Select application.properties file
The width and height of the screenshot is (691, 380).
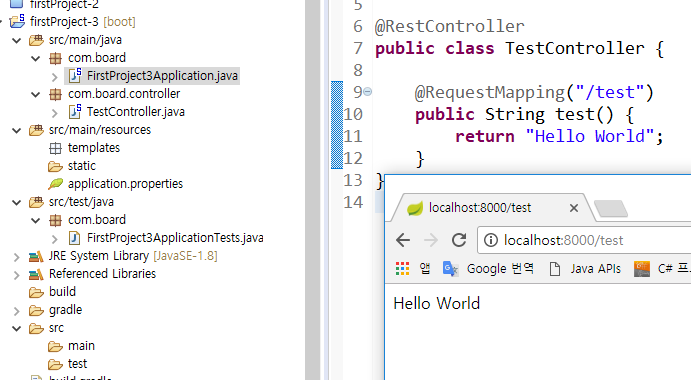pos(125,184)
